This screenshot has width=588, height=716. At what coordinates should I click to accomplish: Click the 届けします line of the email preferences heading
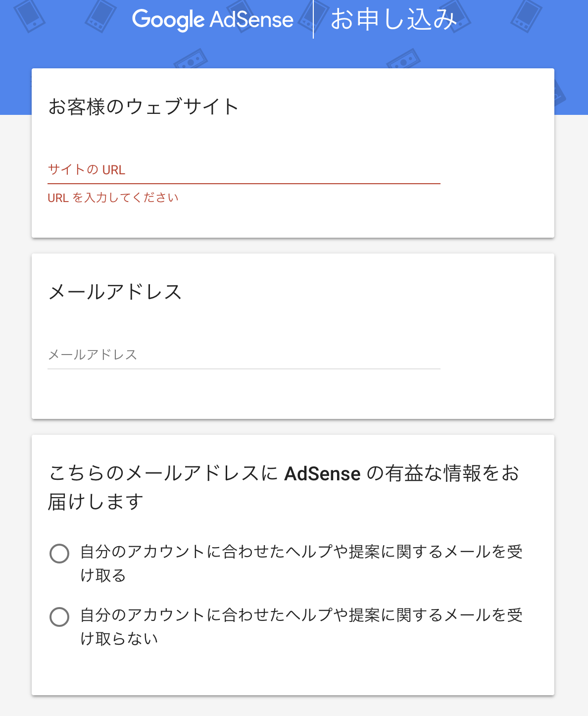click(x=96, y=502)
